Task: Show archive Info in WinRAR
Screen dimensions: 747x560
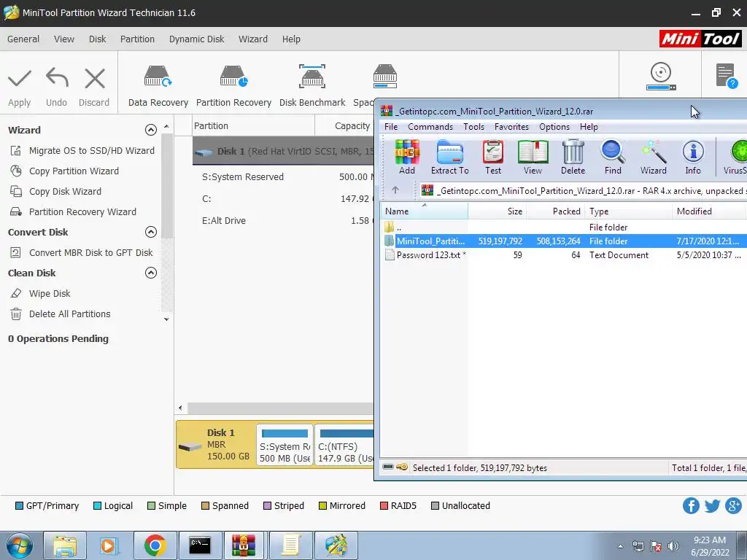Action: click(x=693, y=157)
